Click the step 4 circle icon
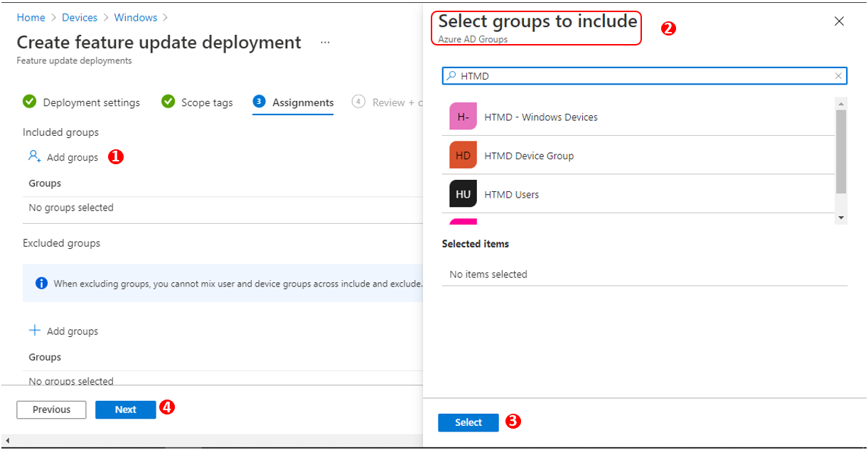Viewport: 868px width, 450px height. [x=358, y=102]
